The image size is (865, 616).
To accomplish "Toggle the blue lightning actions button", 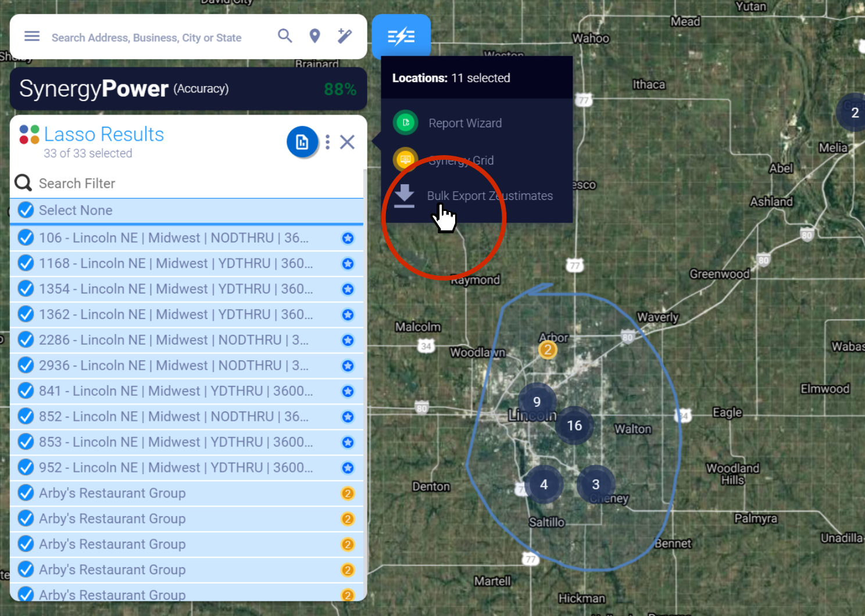I will tap(401, 37).
